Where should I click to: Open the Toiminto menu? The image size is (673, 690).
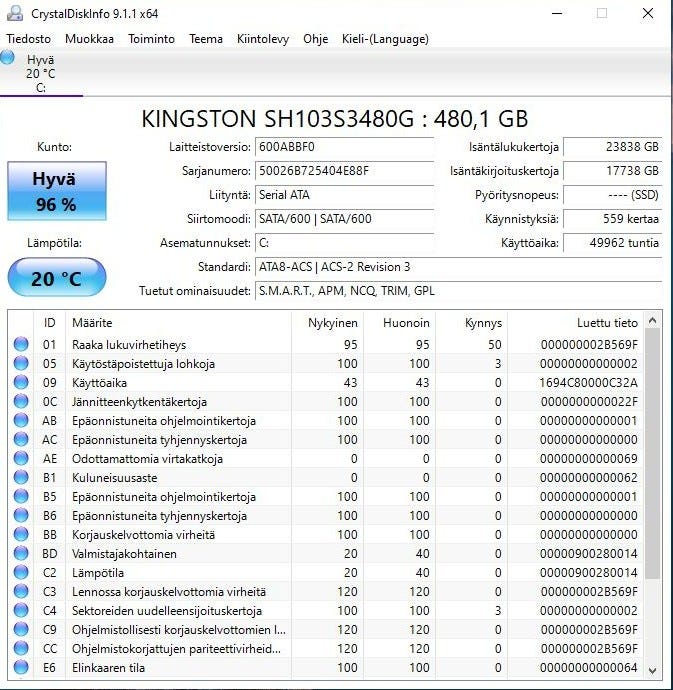click(151, 39)
